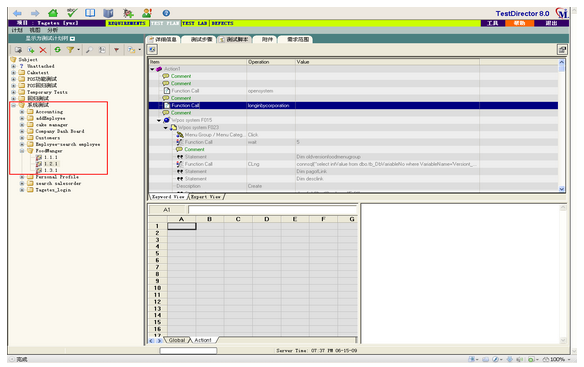Click the yellow funnel filter icon
584x367 pixels.
pyautogui.click(x=70, y=50)
